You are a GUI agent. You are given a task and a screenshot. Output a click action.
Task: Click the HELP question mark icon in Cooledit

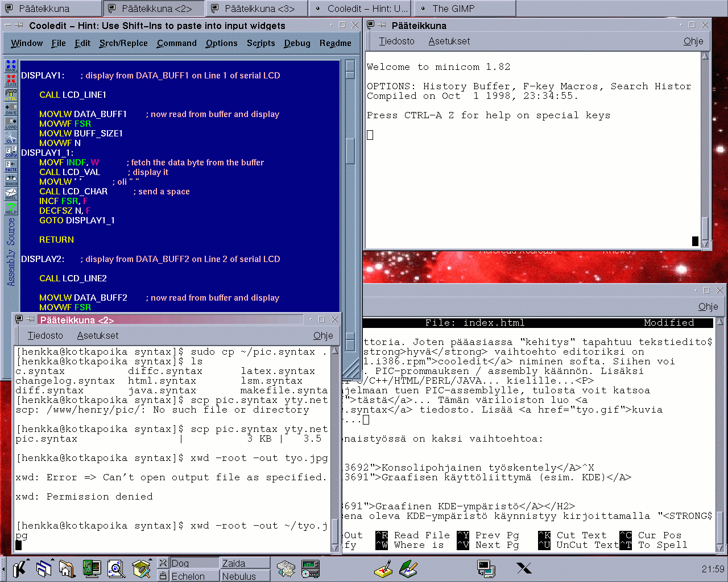click(x=11, y=208)
